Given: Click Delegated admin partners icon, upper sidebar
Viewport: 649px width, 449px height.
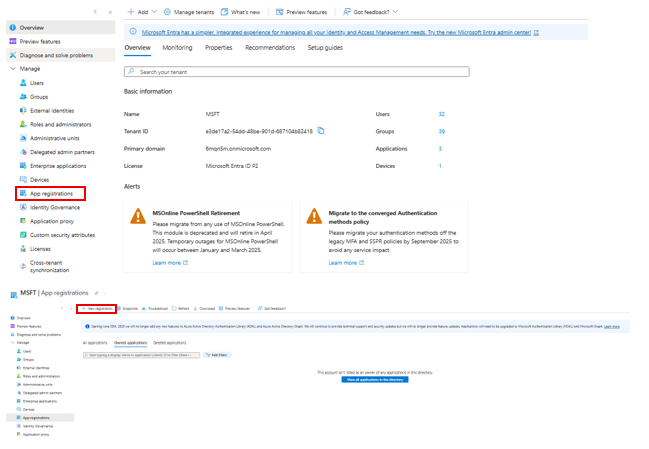Looking at the screenshot, I should click(23, 152).
